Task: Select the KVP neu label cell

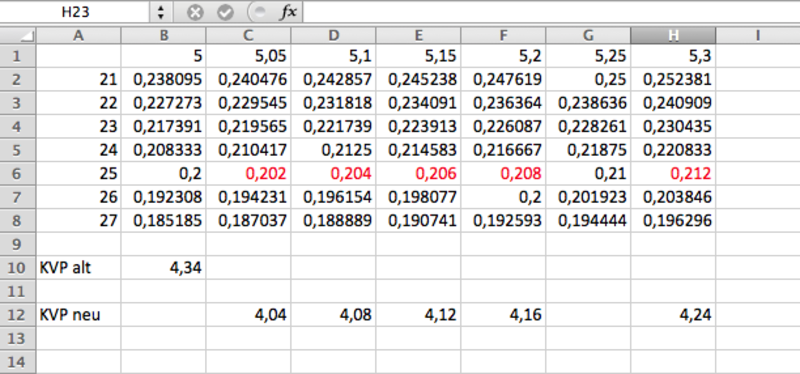Action: [79, 314]
